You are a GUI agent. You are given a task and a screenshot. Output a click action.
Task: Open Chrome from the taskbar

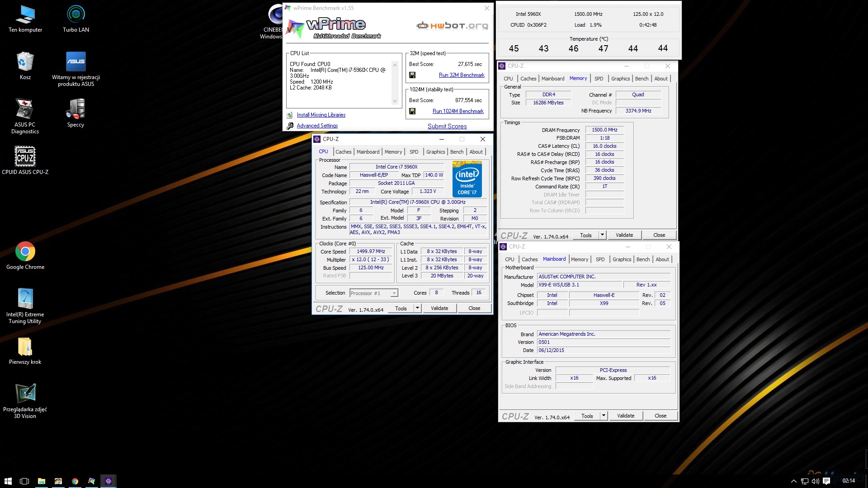coord(75,481)
